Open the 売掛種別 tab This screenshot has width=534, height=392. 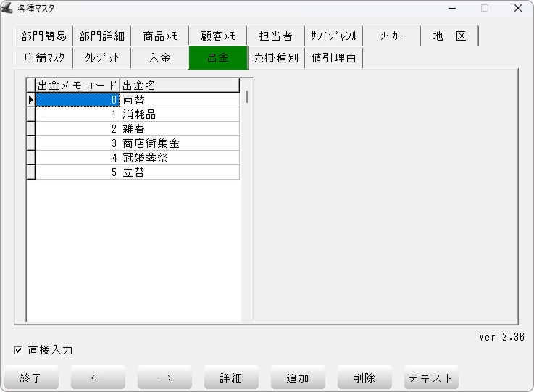pyautogui.click(x=275, y=58)
